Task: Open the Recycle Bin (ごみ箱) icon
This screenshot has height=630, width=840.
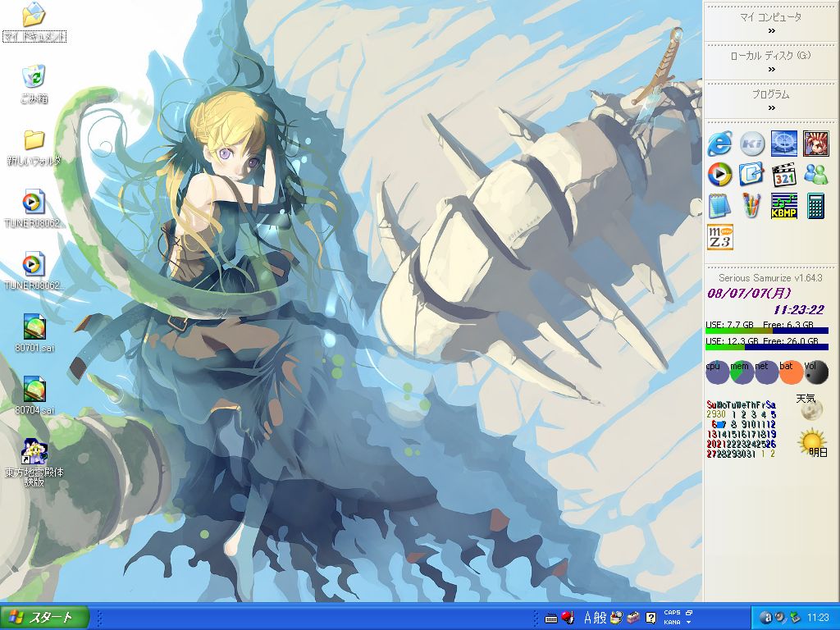Action: pos(34,76)
